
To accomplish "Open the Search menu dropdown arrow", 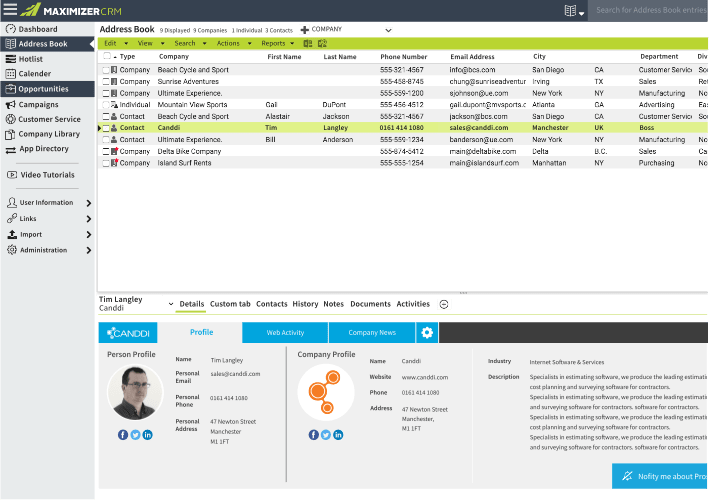I will click(204, 43).
